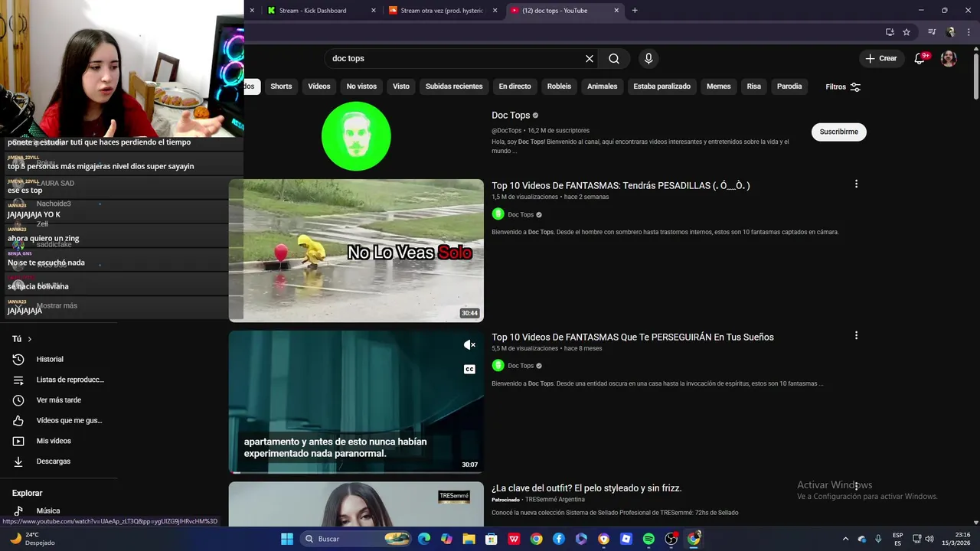980x551 pixels.
Task: Unmute the preview of the second video
Action: [x=469, y=345]
